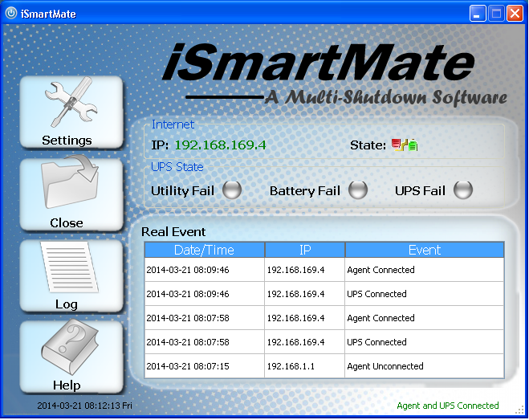Image resolution: width=529 pixels, height=420 pixels.
Task: Select the IP column header
Action: click(x=305, y=250)
